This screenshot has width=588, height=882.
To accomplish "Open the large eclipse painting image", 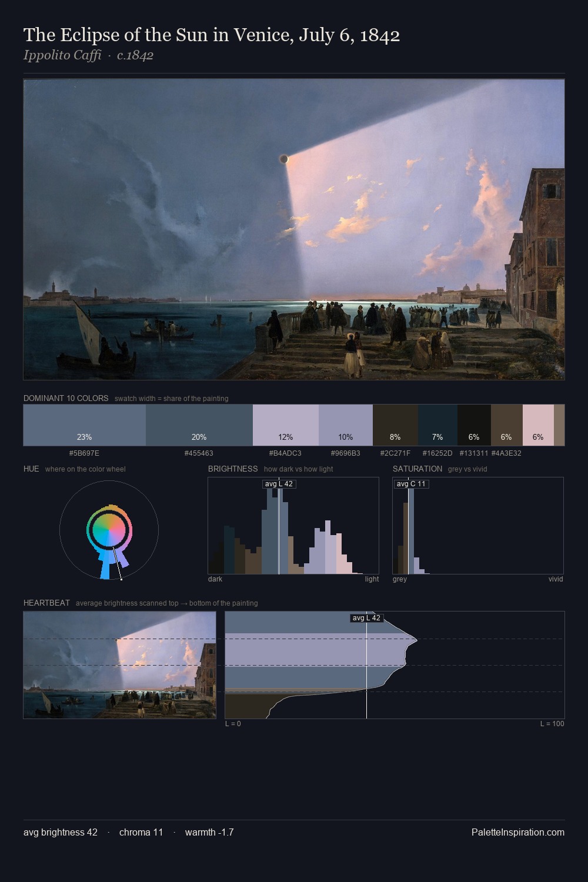I will [x=294, y=229].
